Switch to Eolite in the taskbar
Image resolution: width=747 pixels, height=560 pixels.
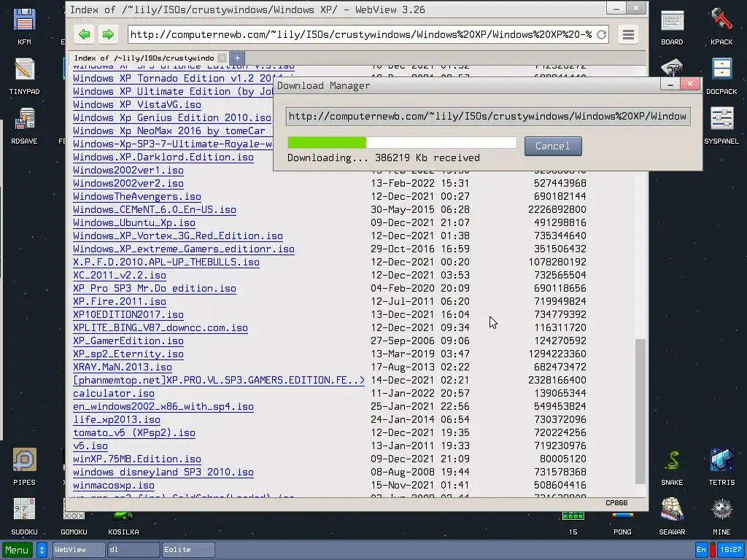click(x=188, y=550)
